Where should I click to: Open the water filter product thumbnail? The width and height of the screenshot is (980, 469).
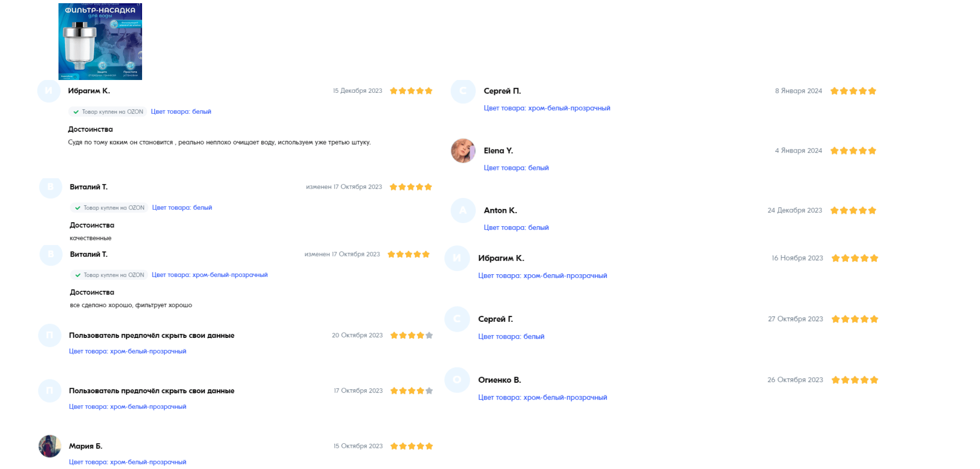pyautogui.click(x=100, y=42)
